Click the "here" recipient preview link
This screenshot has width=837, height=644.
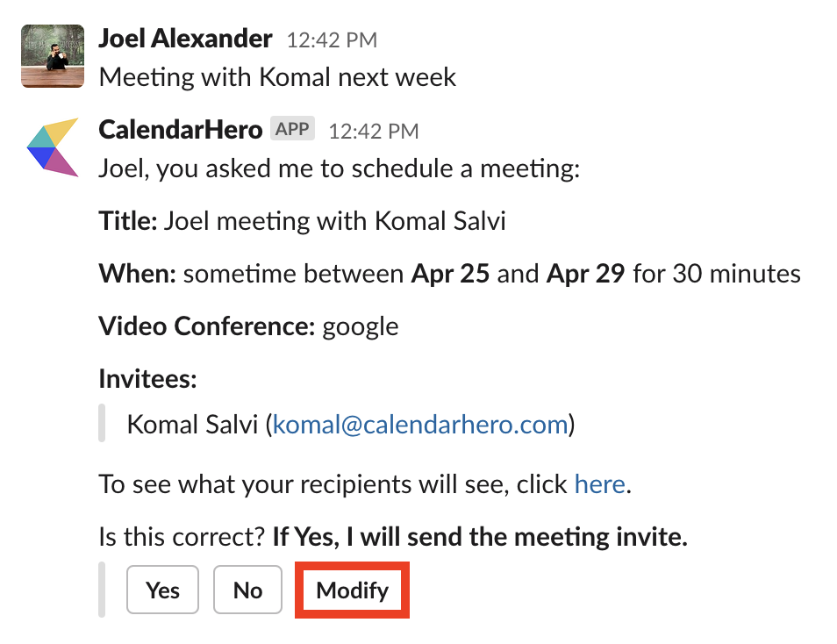click(x=599, y=483)
